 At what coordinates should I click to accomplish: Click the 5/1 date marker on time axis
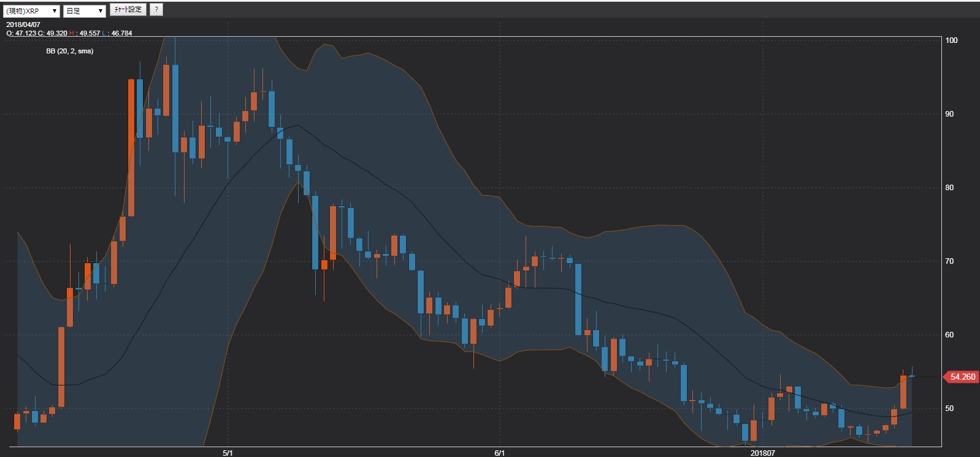[x=228, y=453]
